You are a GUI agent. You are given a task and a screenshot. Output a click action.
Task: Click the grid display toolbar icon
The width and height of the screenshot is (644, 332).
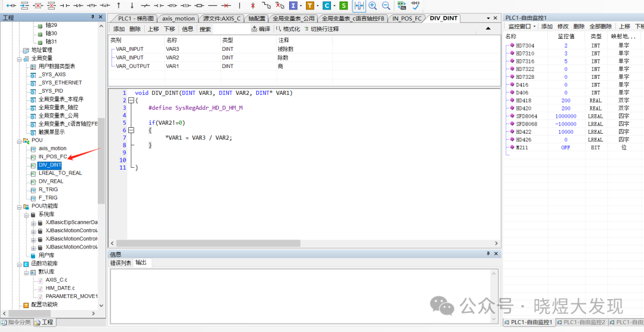click(x=402, y=5)
